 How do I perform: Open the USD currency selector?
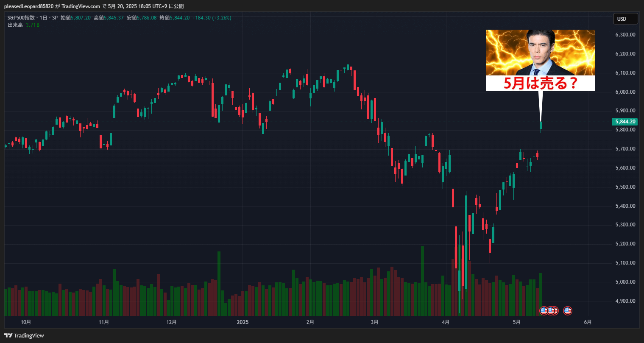(625, 19)
